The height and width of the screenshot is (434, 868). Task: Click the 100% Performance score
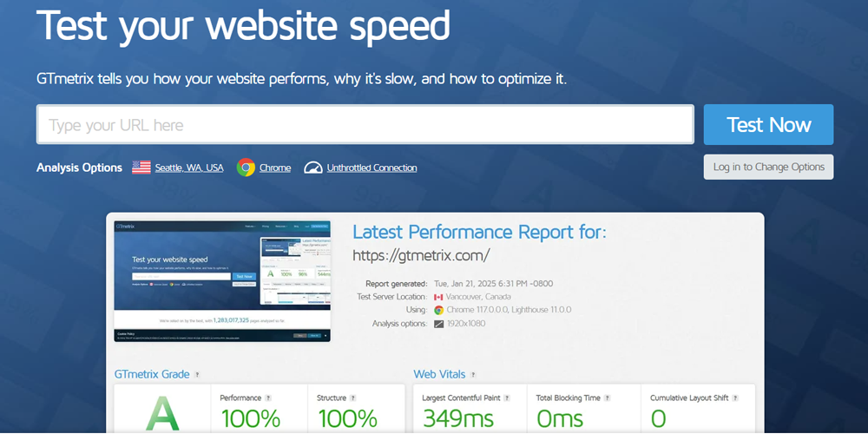(250, 419)
